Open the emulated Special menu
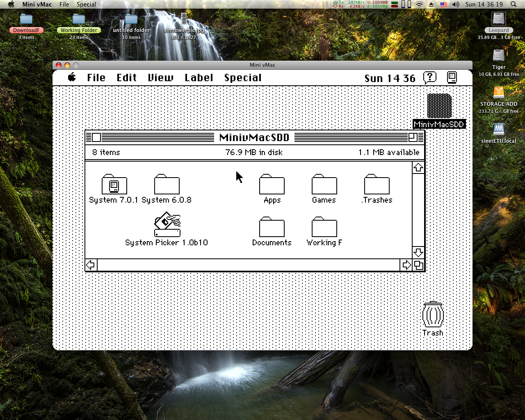525x420 pixels. pyautogui.click(x=243, y=78)
